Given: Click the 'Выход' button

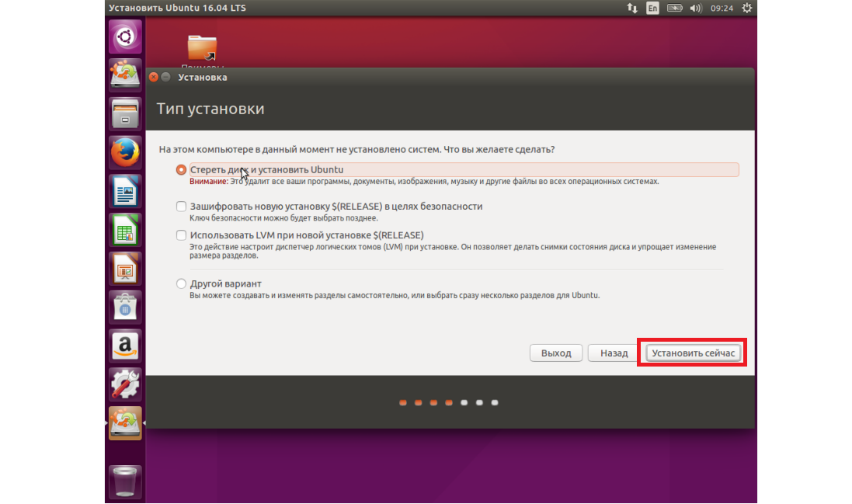Looking at the screenshot, I should coord(556,353).
